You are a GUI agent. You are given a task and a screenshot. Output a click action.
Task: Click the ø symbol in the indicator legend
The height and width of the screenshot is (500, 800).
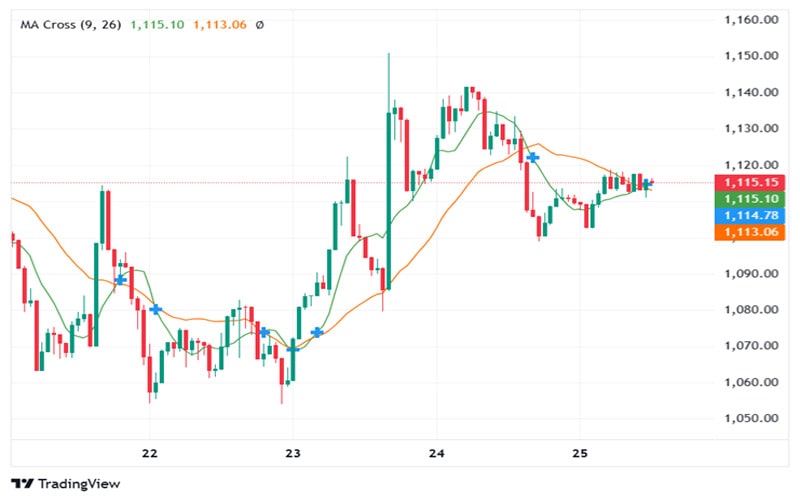tap(260, 25)
